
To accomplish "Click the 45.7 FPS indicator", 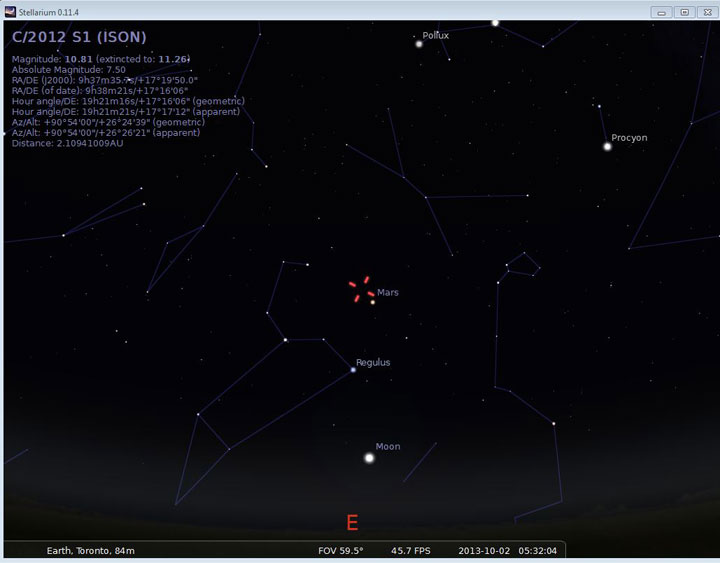I will point(411,550).
